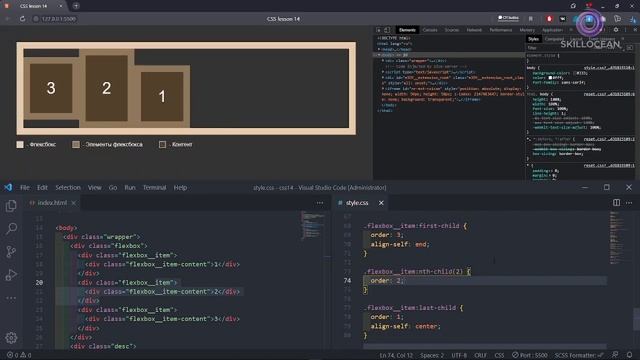Click the color #fff swatch in body rule
This screenshot has width=640, height=360.
(x=550, y=78)
